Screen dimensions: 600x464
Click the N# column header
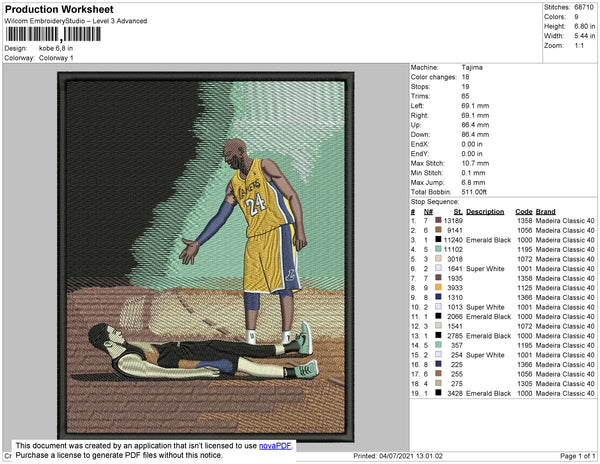tap(428, 212)
